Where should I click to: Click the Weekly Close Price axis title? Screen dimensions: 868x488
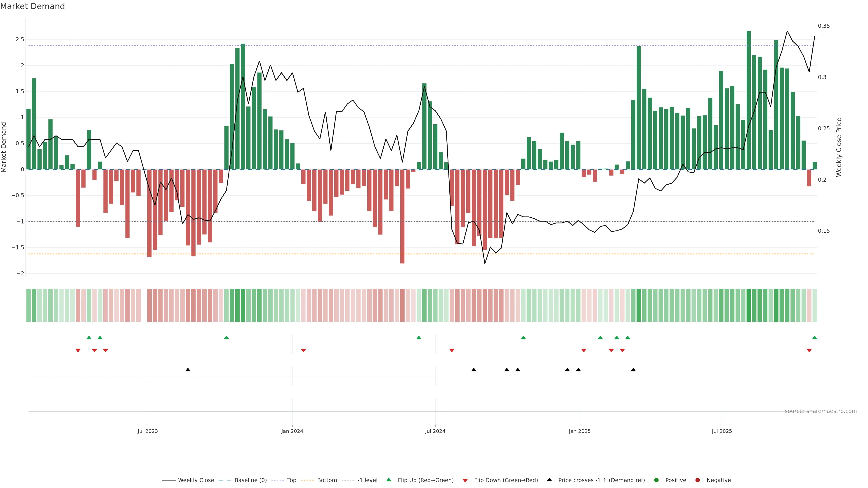point(839,147)
